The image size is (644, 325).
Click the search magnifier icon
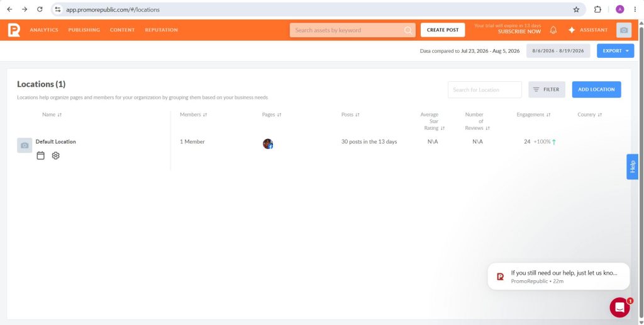coord(408,30)
